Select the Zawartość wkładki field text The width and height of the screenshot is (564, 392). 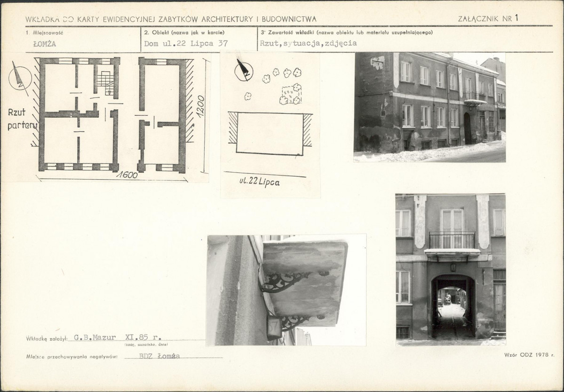coord(308,43)
